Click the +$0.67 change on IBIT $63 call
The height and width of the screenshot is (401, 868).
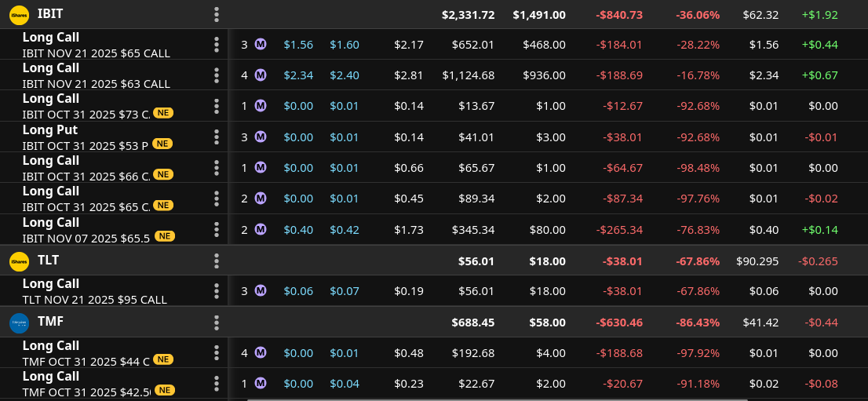[819, 75]
